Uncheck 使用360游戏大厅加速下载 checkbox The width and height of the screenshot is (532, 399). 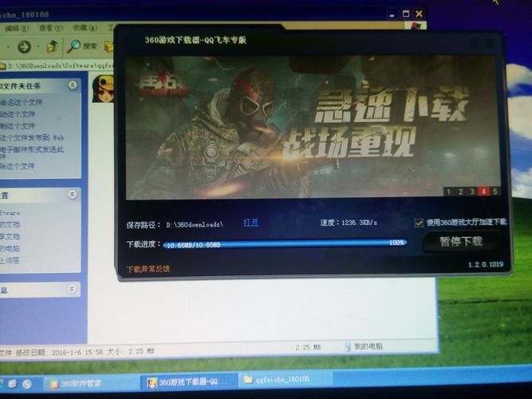pos(419,223)
